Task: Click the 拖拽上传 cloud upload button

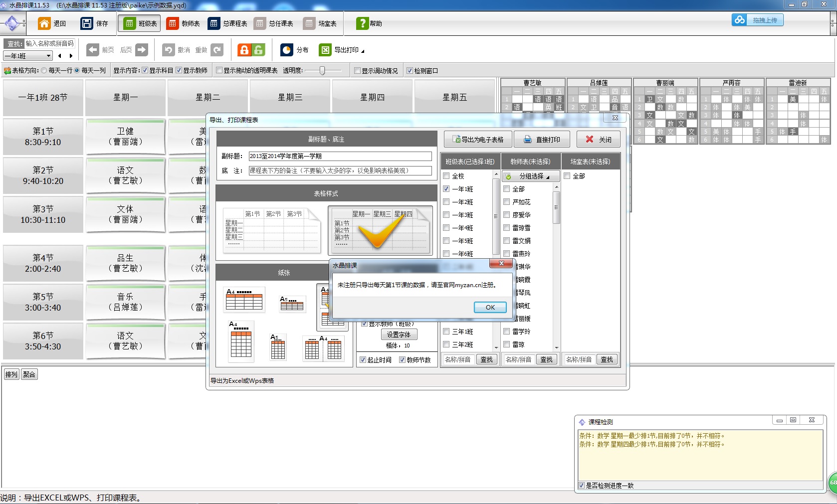Action: point(758,20)
